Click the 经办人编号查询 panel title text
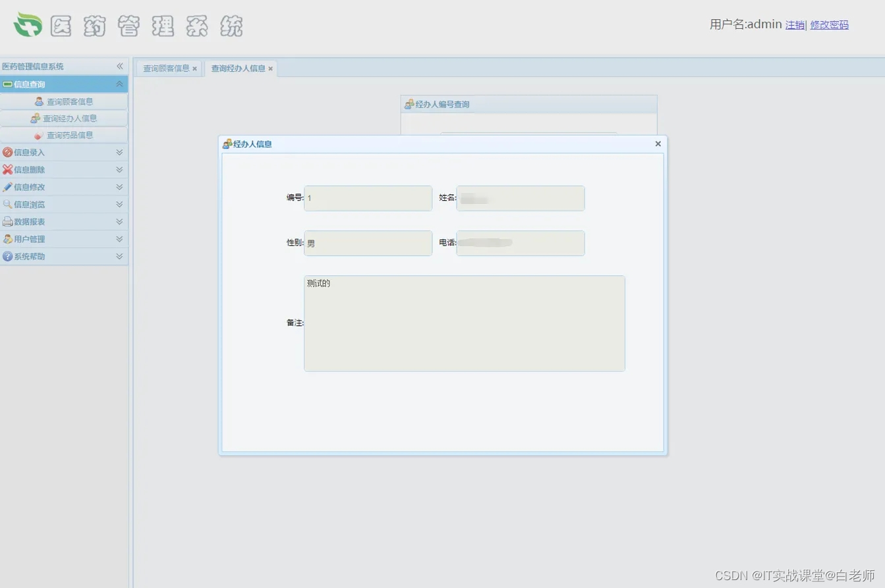 [x=442, y=104]
